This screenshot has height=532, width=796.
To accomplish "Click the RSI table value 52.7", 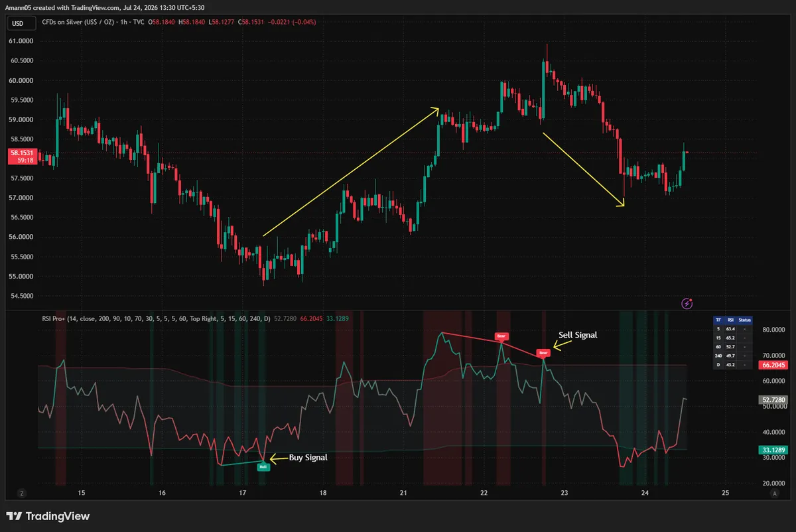I will (730, 347).
